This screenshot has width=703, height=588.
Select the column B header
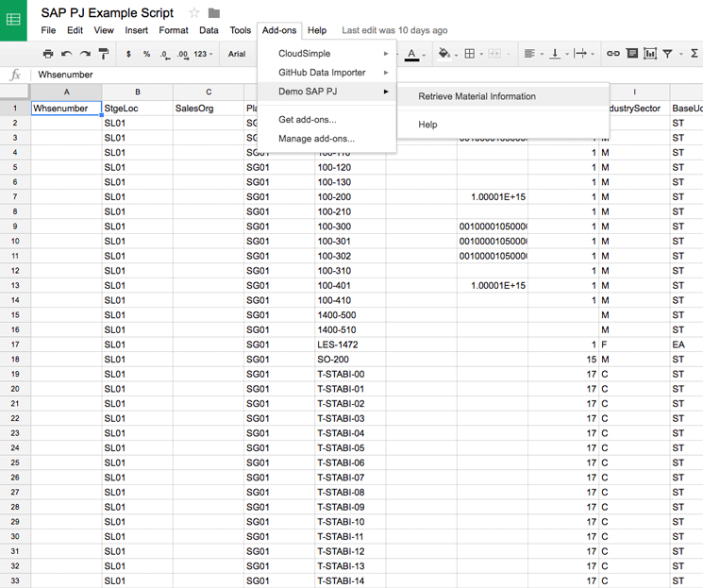pos(137,92)
